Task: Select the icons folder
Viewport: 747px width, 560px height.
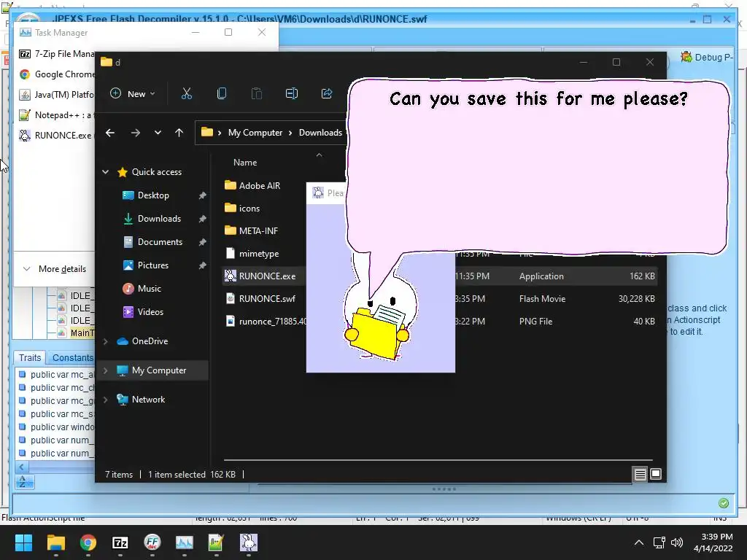Action: 249,208
